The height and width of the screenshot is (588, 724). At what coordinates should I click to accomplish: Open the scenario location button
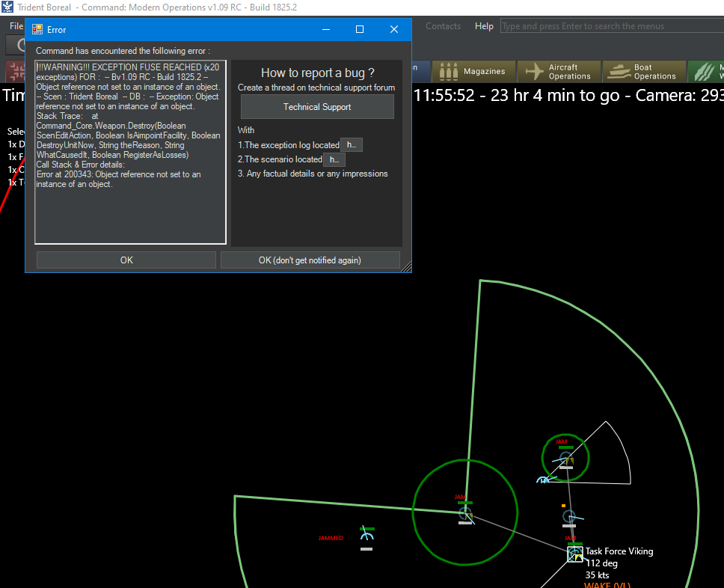coord(334,159)
